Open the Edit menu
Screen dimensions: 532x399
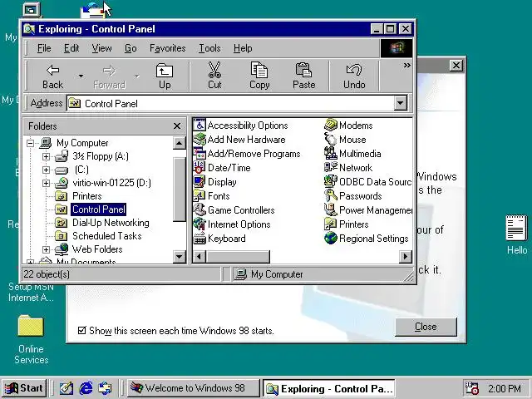point(71,48)
